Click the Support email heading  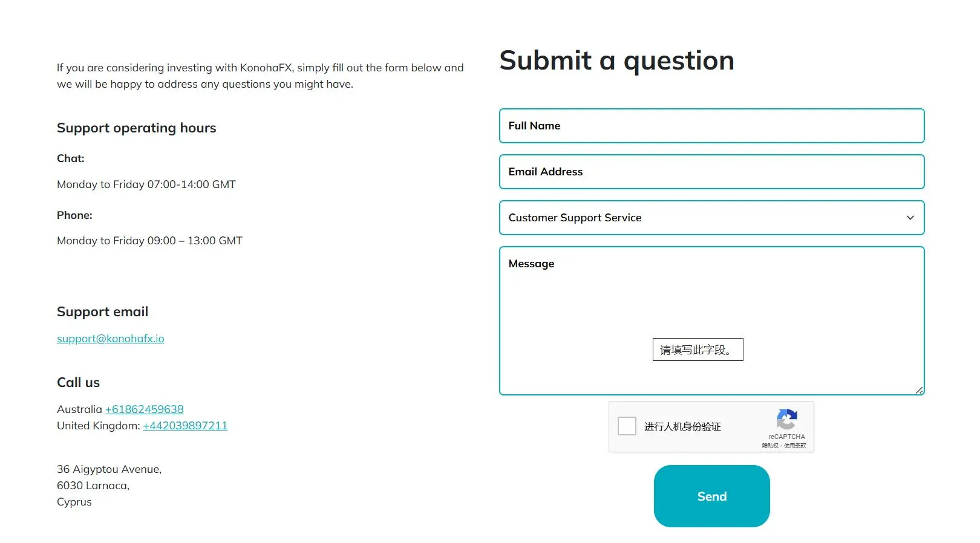point(102,312)
